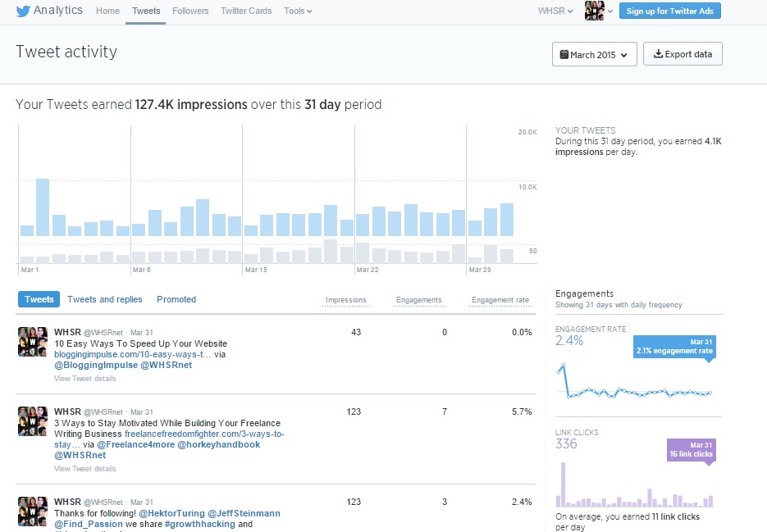Open the March 2015 date range dropdown
Image resolution: width=767 pixels, height=532 pixels.
pos(595,55)
